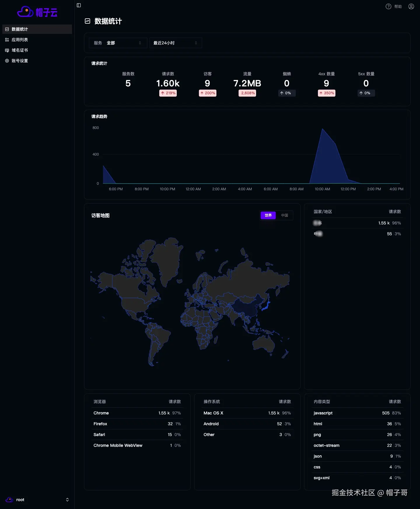420x509 pixels.
Task: Open 应用列表 menu item
Action: point(37,40)
